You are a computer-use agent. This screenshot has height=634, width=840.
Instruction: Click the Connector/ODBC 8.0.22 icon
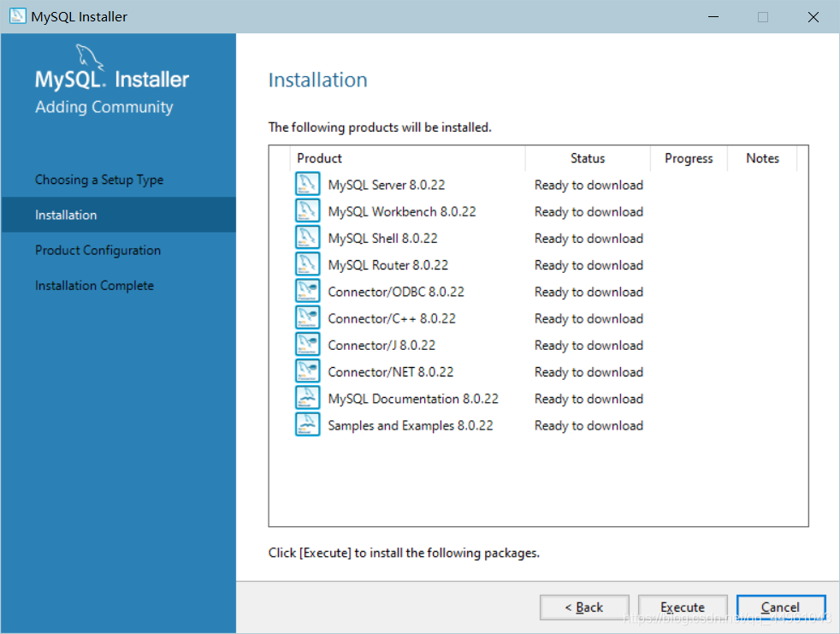tap(307, 291)
